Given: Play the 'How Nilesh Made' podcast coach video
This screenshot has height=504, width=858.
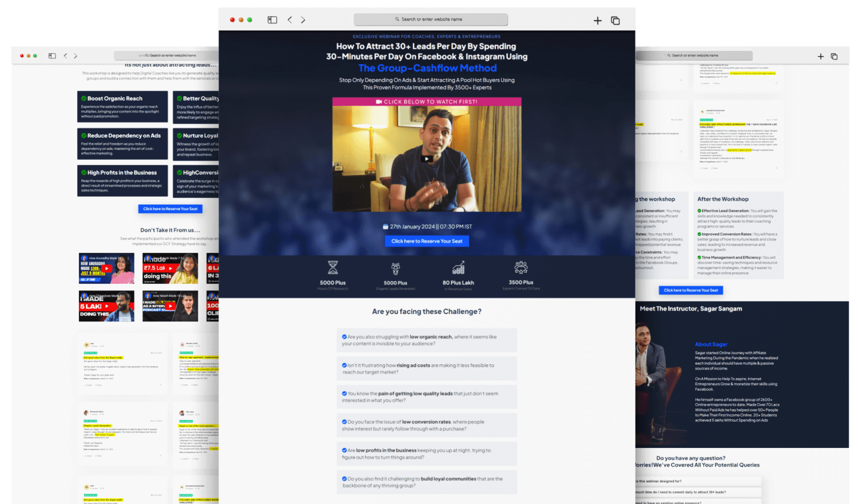Looking at the screenshot, I should tap(170, 306).
